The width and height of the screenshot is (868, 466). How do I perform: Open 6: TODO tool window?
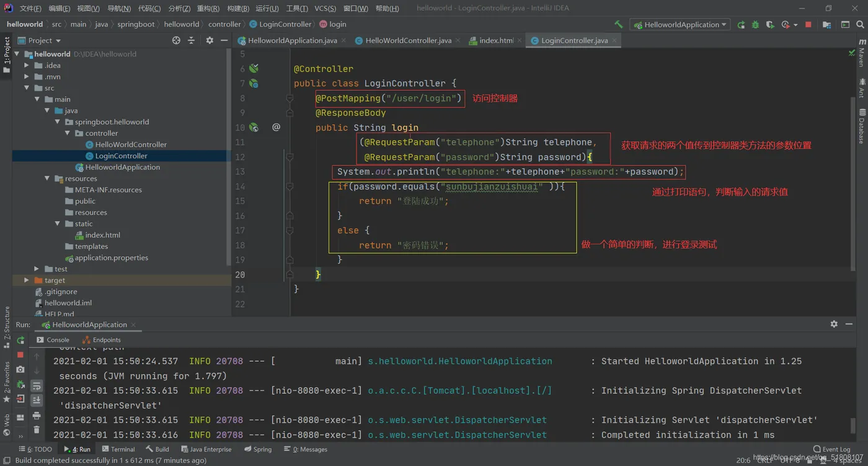coord(35,449)
